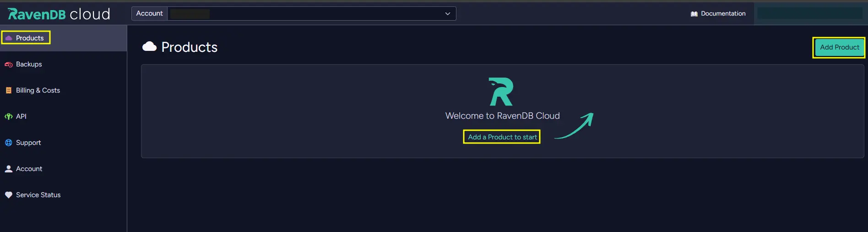Click the teal RavenDB raven logo
The width and height of the screenshot is (868, 232).
[x=501, y=92]
